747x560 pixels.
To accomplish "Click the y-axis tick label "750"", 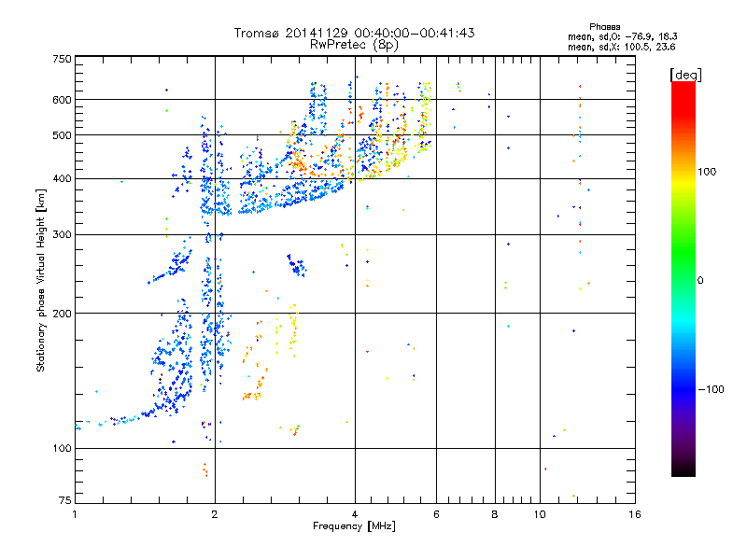I will click(x=62, y=59).
